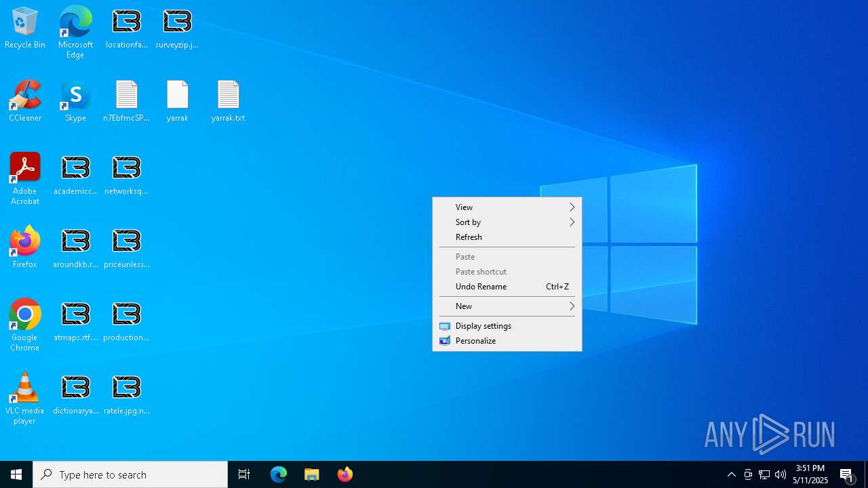Choose Undo Rename in the context menu
Viewport: 868px width, 488px height.
(507, 287)
